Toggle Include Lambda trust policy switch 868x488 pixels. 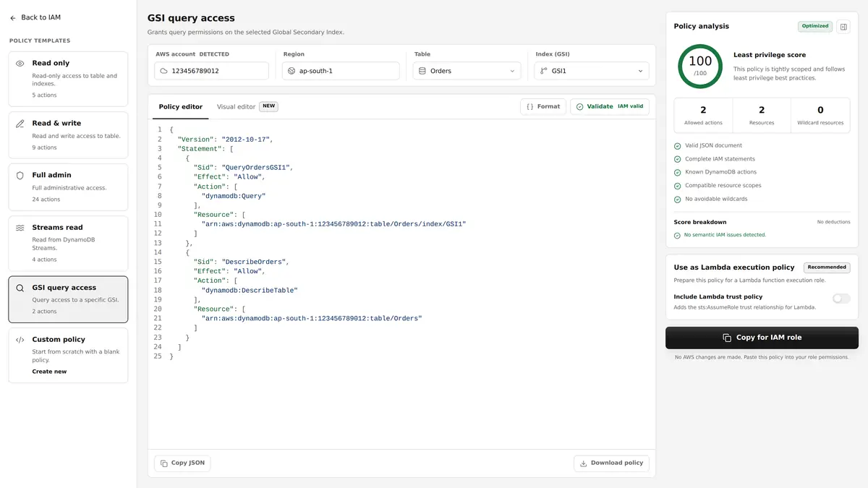[x=841, y=298]
